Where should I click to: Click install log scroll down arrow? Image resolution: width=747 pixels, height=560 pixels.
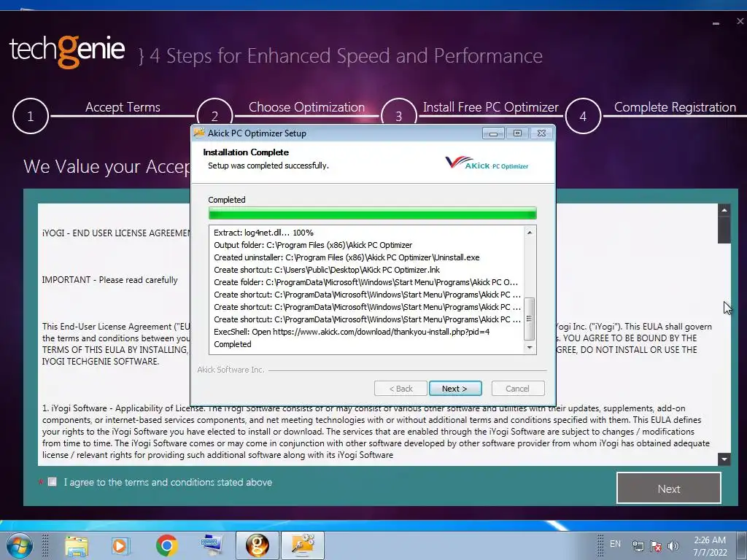tap(530, 348)
